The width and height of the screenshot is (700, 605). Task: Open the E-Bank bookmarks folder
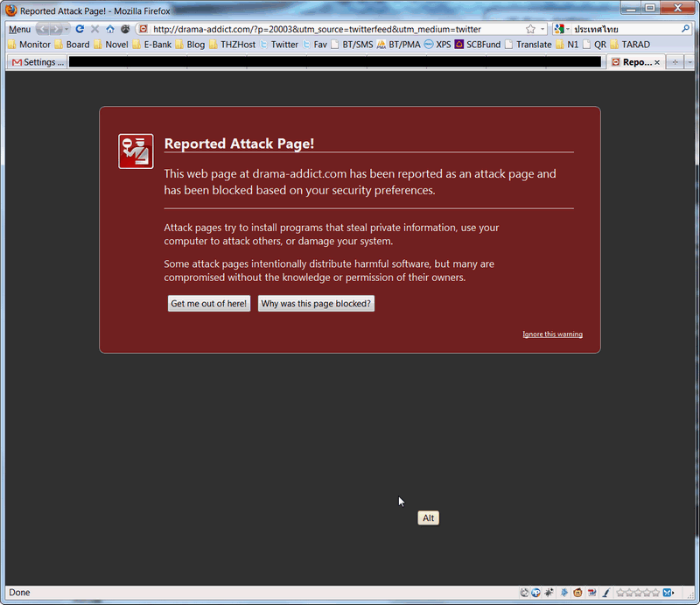pos(152,45)
